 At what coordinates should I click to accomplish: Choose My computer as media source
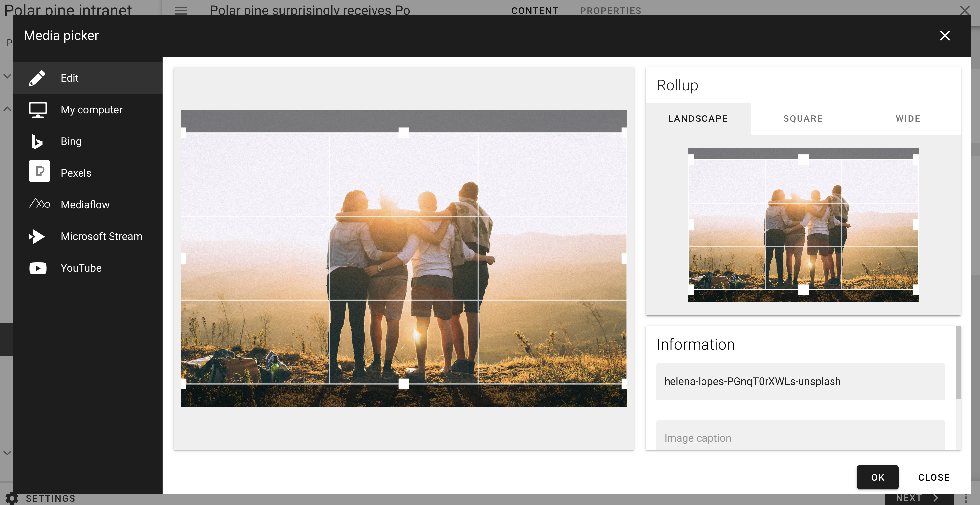[88, 110]
